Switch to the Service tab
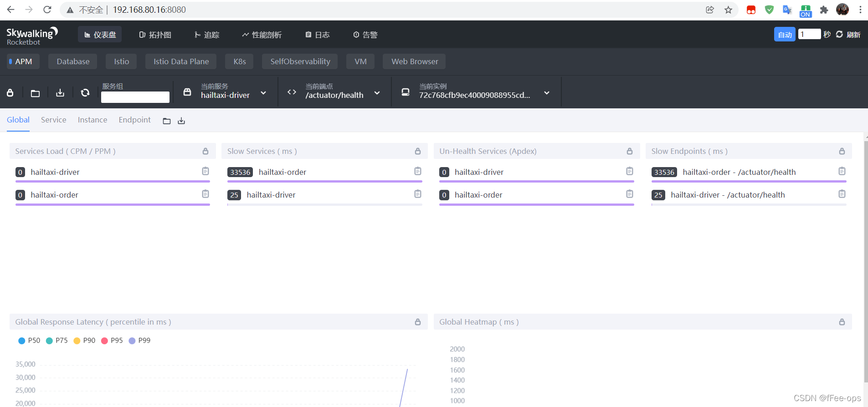The width and height of the screenshot is (868, 407). click(x=54, y=120)
